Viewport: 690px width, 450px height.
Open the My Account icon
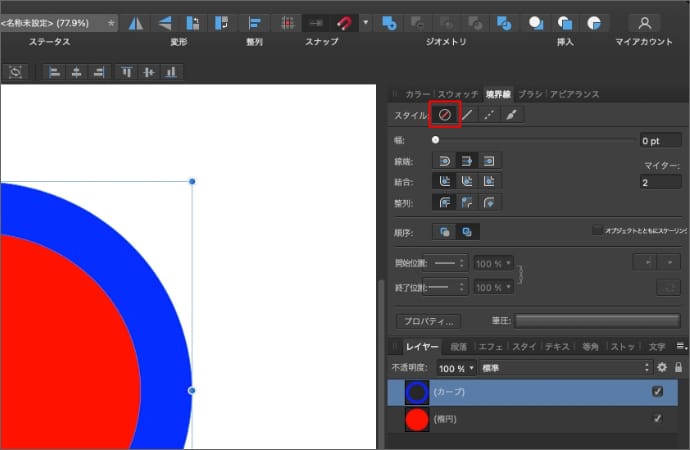pyautogui.click(x=645, y=22)
